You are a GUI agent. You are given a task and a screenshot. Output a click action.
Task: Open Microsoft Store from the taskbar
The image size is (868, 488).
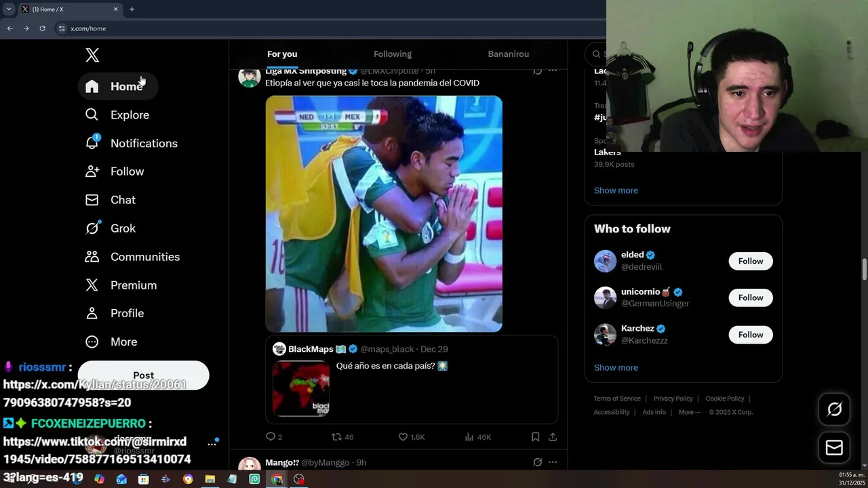click(x=143, y=479)
